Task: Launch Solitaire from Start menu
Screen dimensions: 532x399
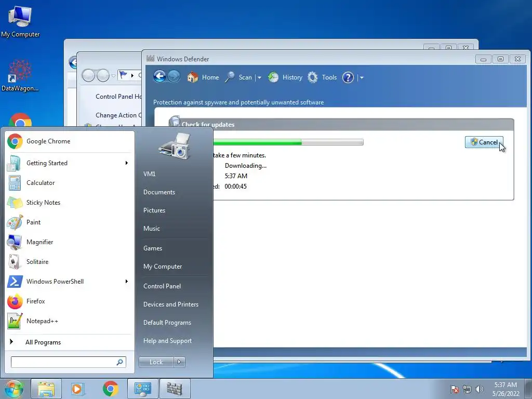Action: coord(68,262)
